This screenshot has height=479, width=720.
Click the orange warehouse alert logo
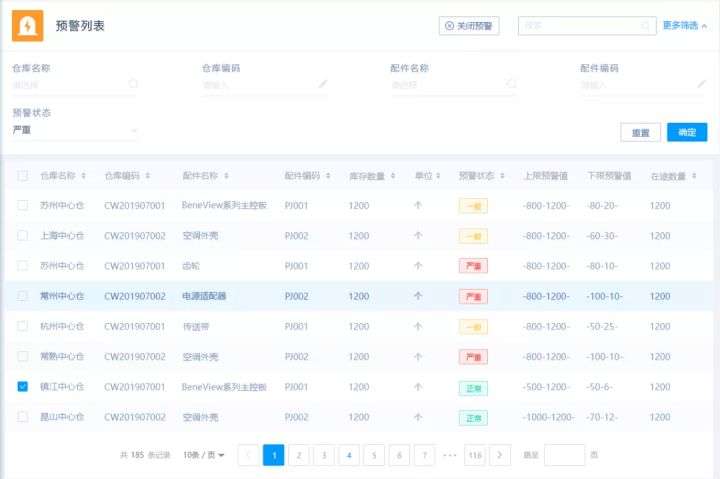coord(27,26)
